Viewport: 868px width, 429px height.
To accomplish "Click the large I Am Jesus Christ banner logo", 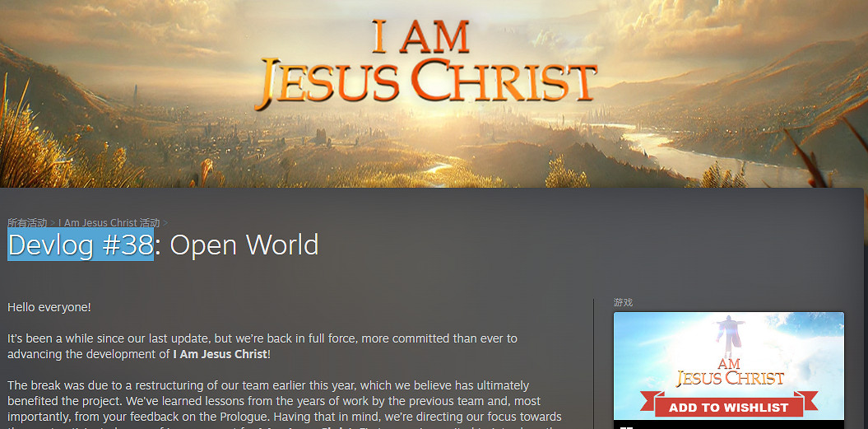I will (425, 68).
